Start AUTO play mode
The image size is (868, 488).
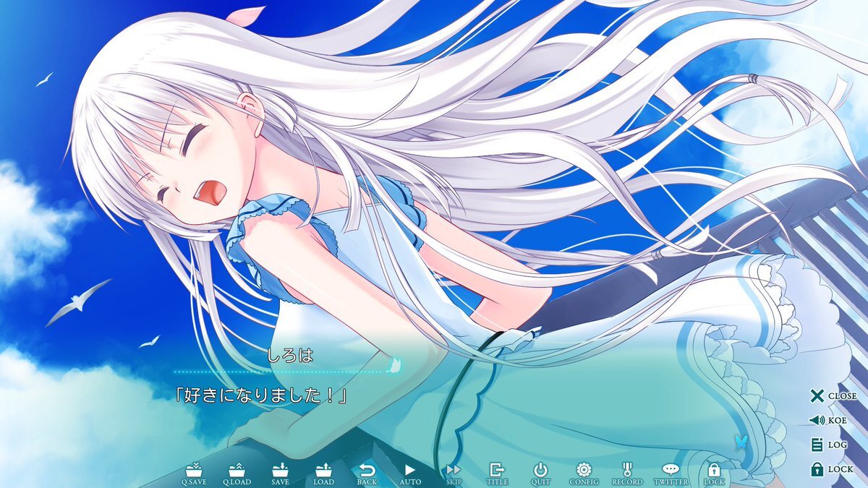[x=410, y=474]
